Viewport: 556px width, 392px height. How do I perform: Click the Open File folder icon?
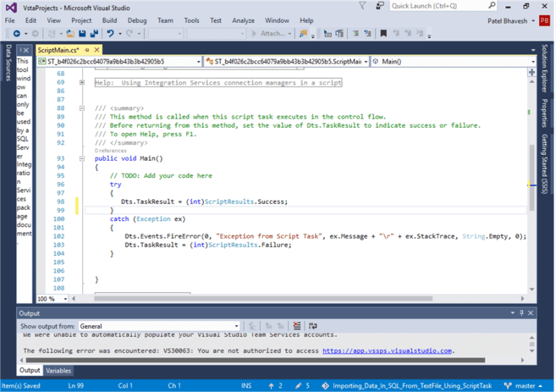[70, 33]
